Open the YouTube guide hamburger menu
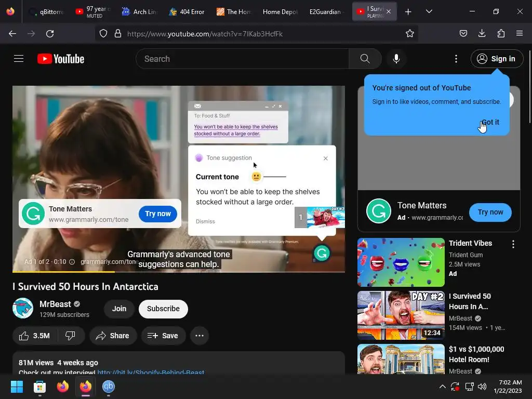Viewport: 532px width, 399px height. pyautogui.click(x=19, y=59)
